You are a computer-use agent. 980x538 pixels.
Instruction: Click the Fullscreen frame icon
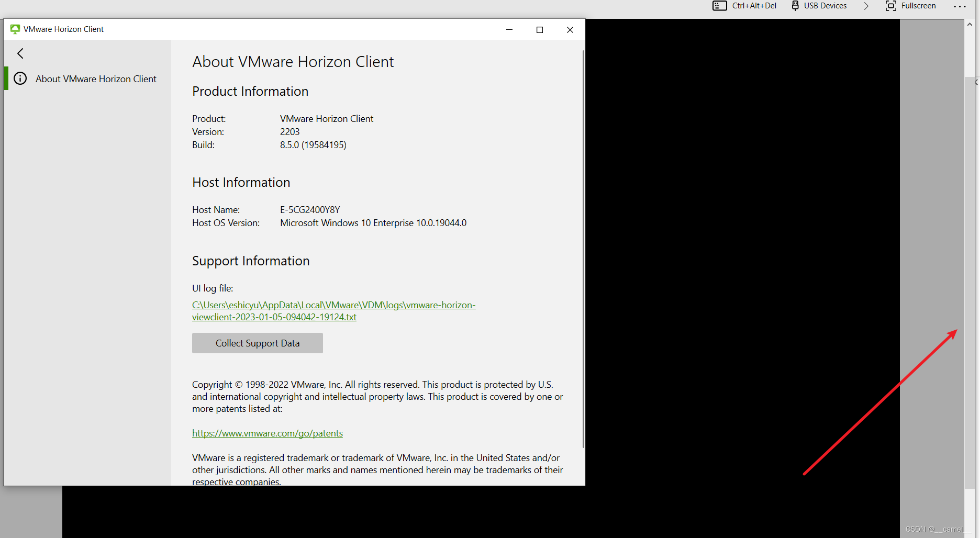(891, 6)
